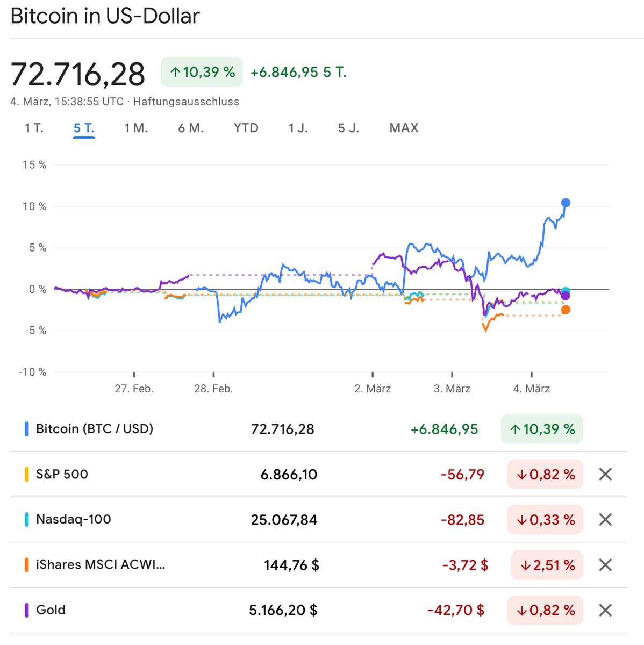
Task: Click the Nasdaq-100 red 0,33 % change badge
Action: tap(545, 519)
